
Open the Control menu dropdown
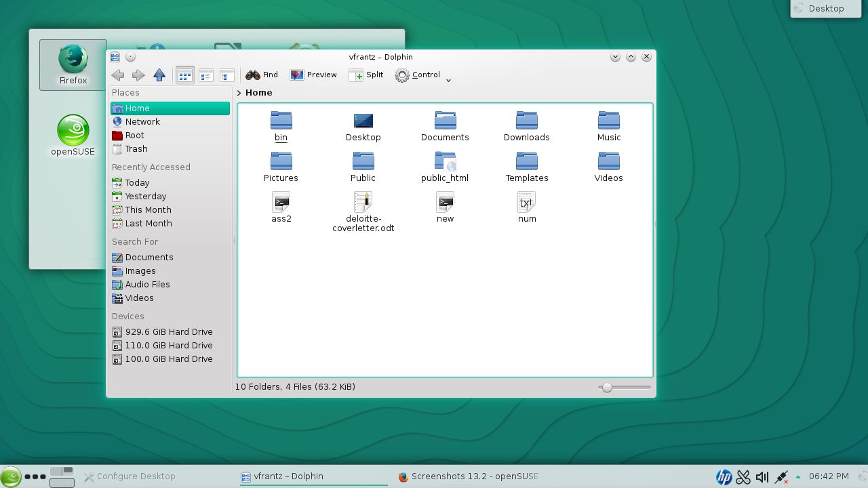tap(418, 75)
